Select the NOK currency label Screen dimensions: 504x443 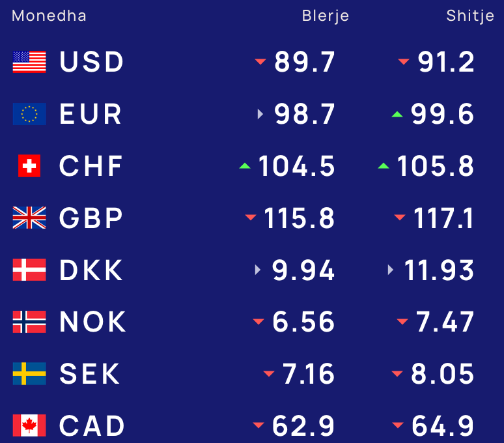92,322
